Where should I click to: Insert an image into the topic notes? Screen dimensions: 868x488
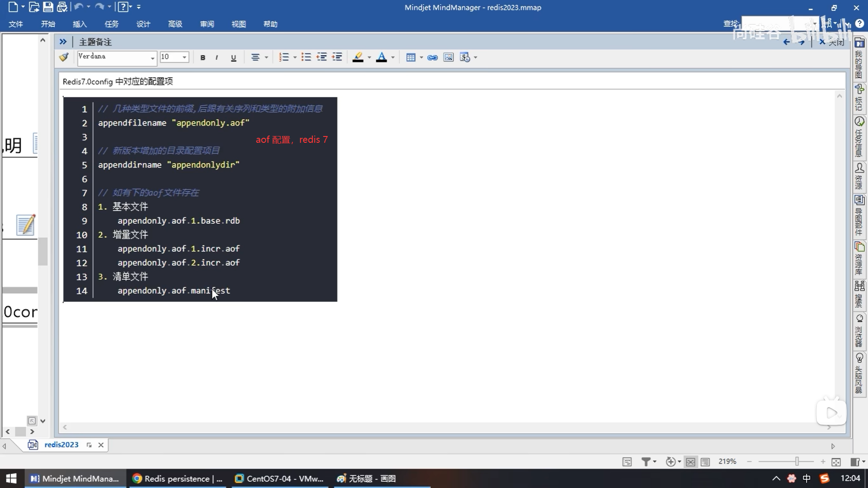pyautogui.click(x=448, y=57)
